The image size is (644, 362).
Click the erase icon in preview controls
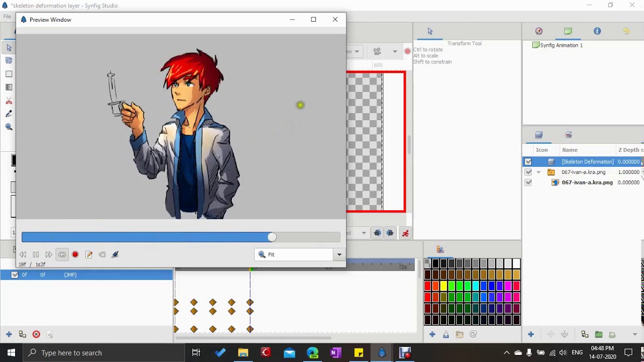pyautogui.click(x=102, y=254)
